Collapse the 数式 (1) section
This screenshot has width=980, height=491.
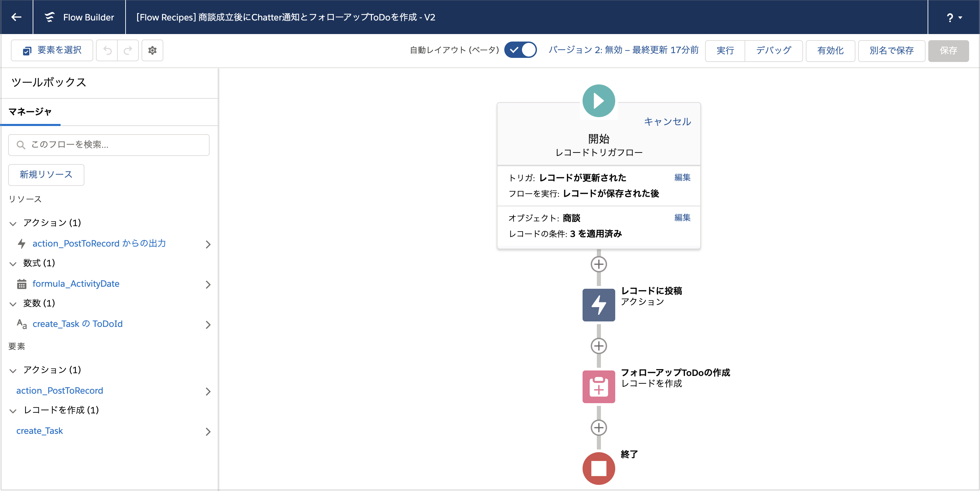pyautogui.click(x=13, y=264)
